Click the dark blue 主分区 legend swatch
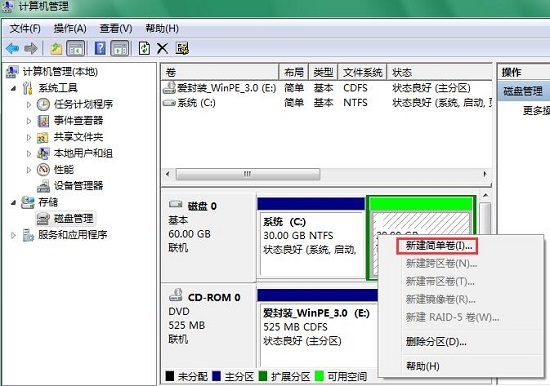The image size is (550, 386). (217, 376)
